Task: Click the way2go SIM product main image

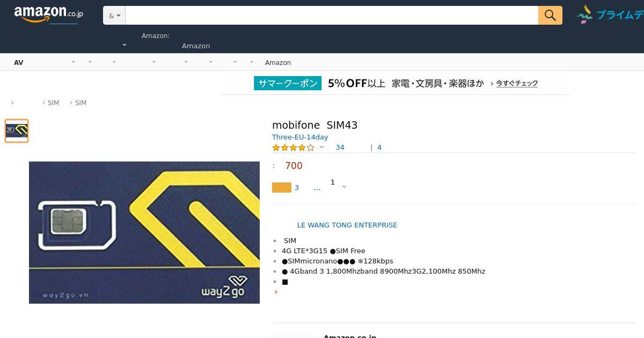Action: (x=144, y=232)
